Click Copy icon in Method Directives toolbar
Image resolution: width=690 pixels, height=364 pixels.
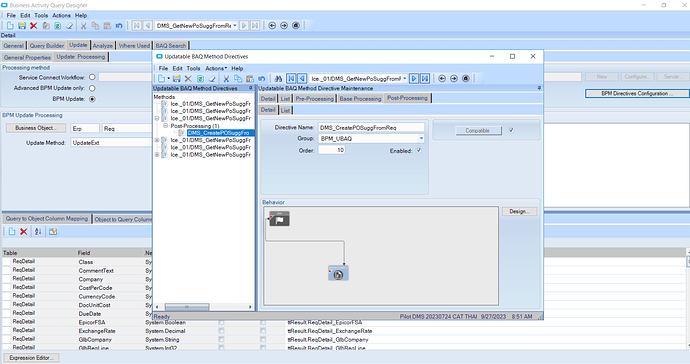click(238, 78)
